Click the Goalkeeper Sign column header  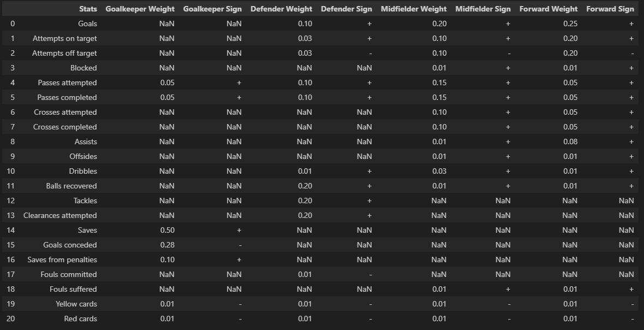click(212, 9)
